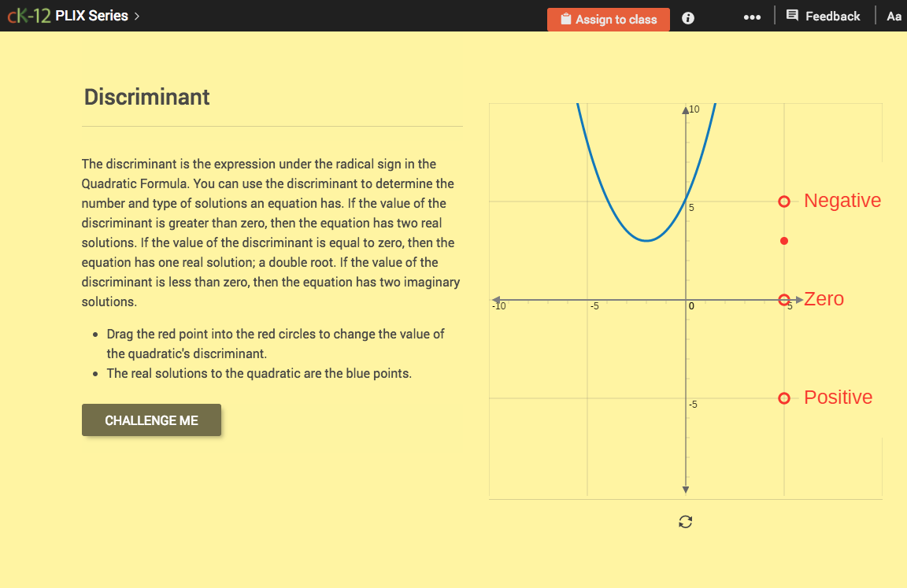Screen dimensions: 907x588
Task: Select the Zero discriminant circle
Action: pyautogui.click(x=784, y=300)
